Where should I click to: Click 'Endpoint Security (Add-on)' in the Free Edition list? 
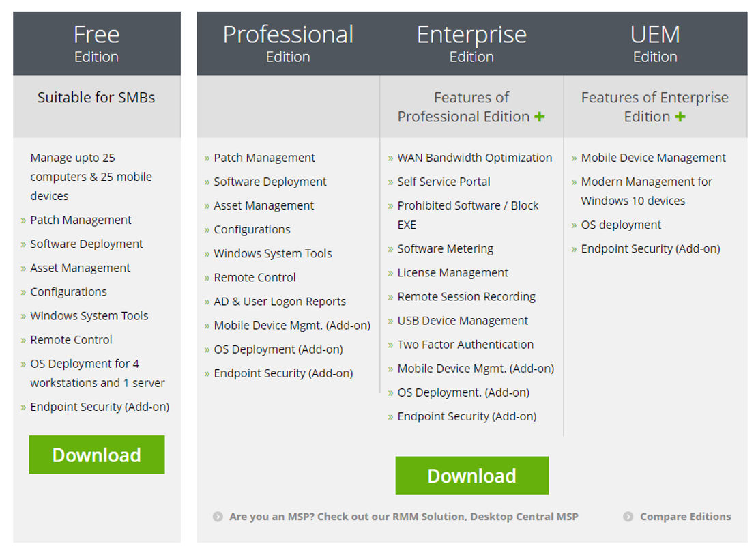[x=100, y=407]
